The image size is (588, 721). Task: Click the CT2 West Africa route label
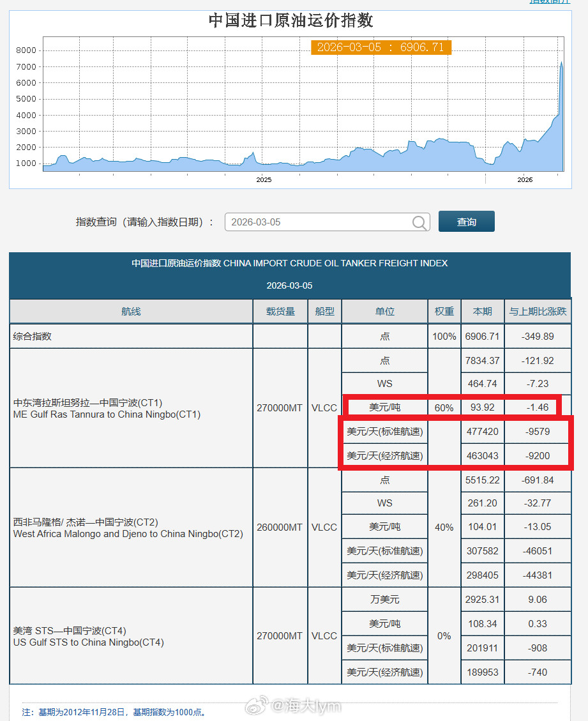(128, 527)
